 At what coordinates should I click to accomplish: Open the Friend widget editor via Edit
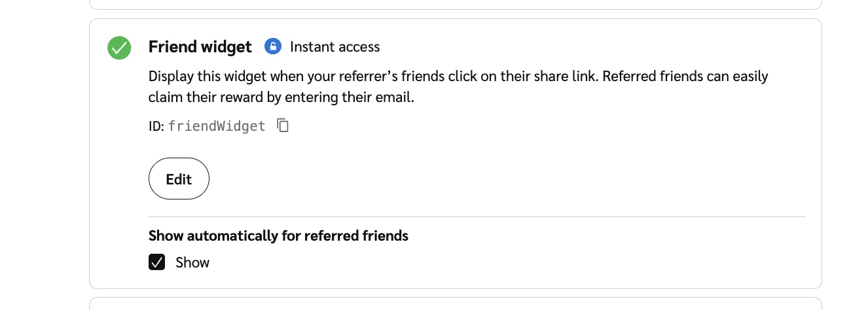179,179
